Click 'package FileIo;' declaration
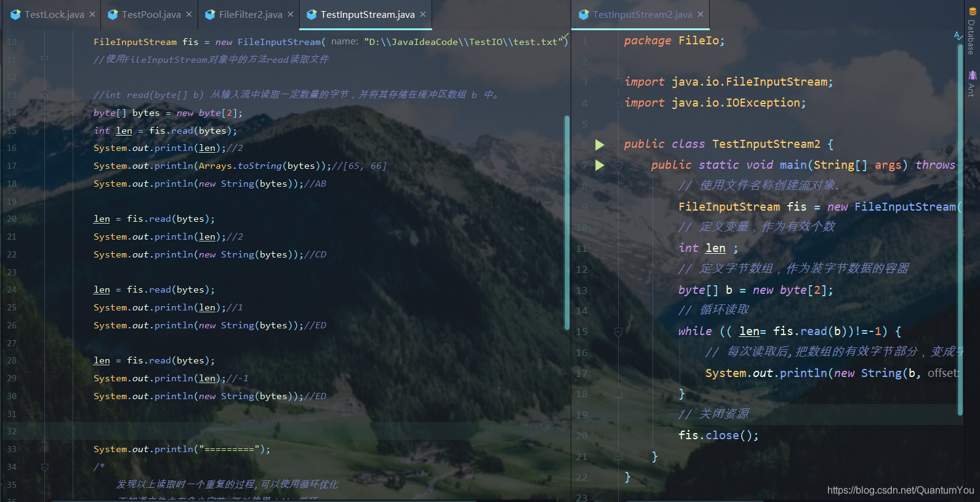 674,41
